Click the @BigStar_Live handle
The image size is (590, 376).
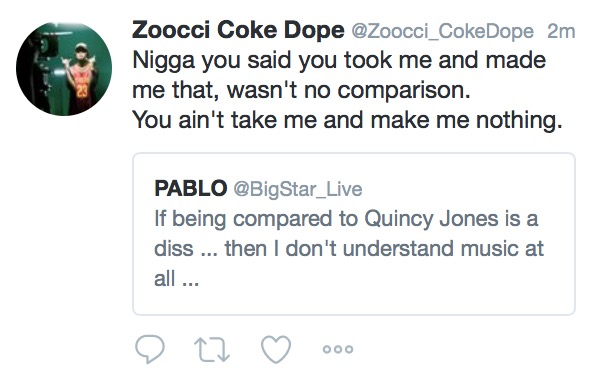pos(298,189)
